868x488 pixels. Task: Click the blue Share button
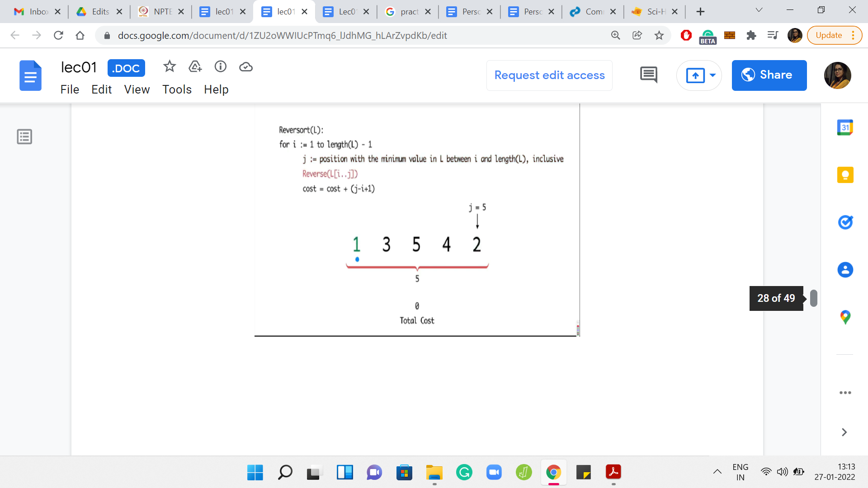pos(769,75)
